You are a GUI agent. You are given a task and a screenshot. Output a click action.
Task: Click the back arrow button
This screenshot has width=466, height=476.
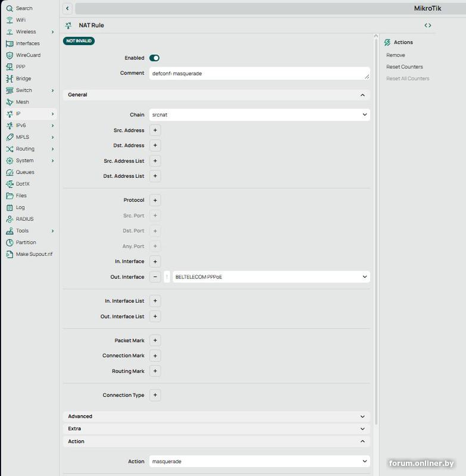(67, 8)
